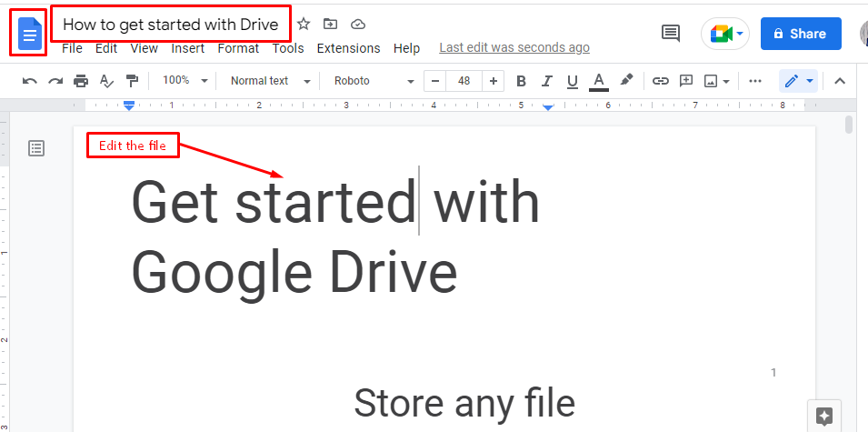This screenshot has height=432, width=868.
Task: Click the Redo arrow
Action: [x=55, y=81]
